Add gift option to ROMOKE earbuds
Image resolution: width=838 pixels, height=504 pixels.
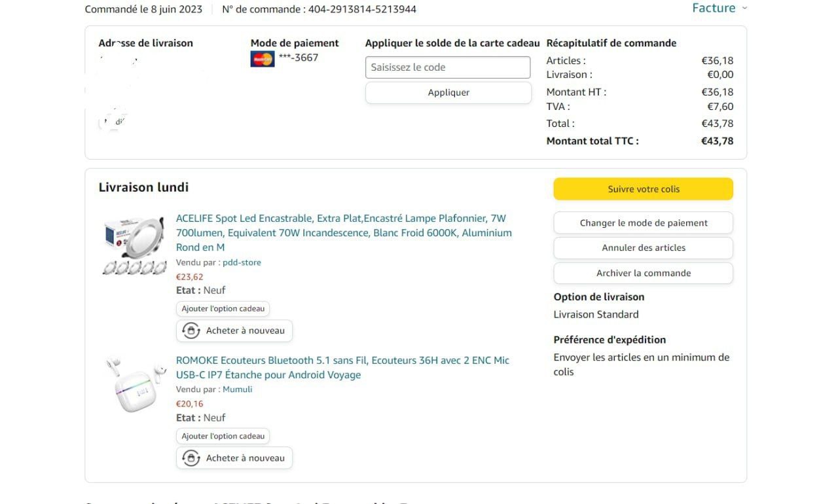(x=223, y=436)
